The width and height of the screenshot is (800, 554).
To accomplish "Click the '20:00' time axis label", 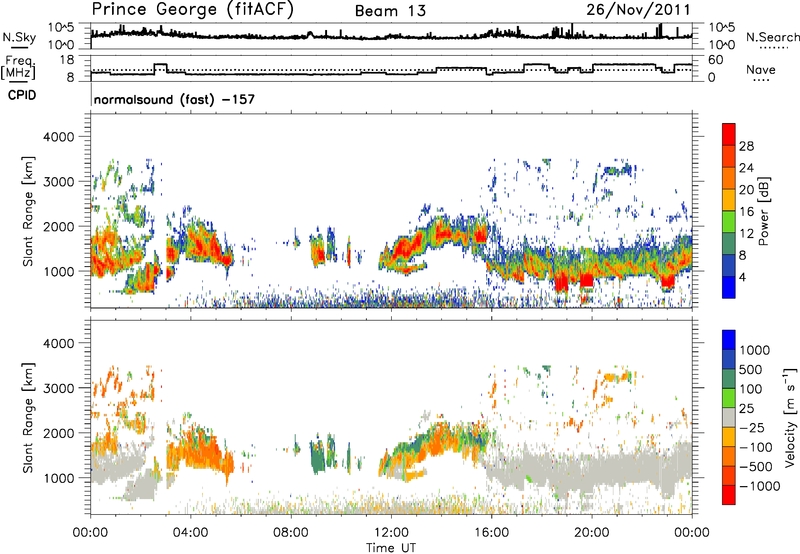I will [x=592, y=533].
